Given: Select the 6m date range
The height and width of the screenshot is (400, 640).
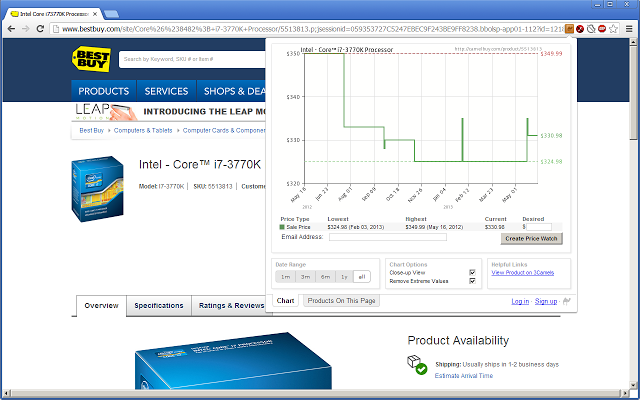Looking at the screenshot, I should pos(325,277).
